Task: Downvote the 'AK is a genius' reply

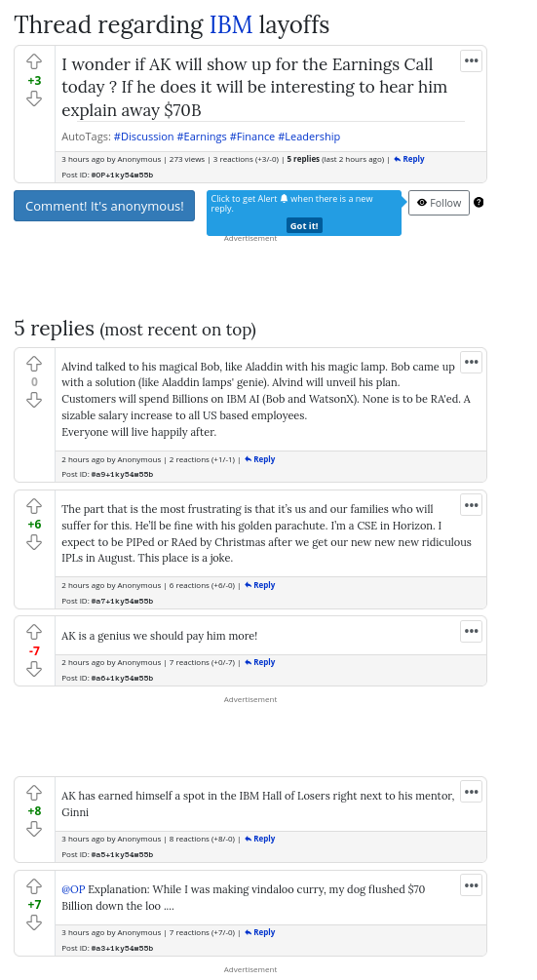Action: (x=34, y=669)
